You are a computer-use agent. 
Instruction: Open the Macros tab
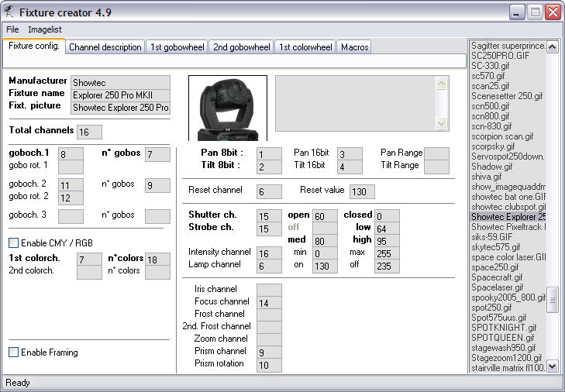354,47
